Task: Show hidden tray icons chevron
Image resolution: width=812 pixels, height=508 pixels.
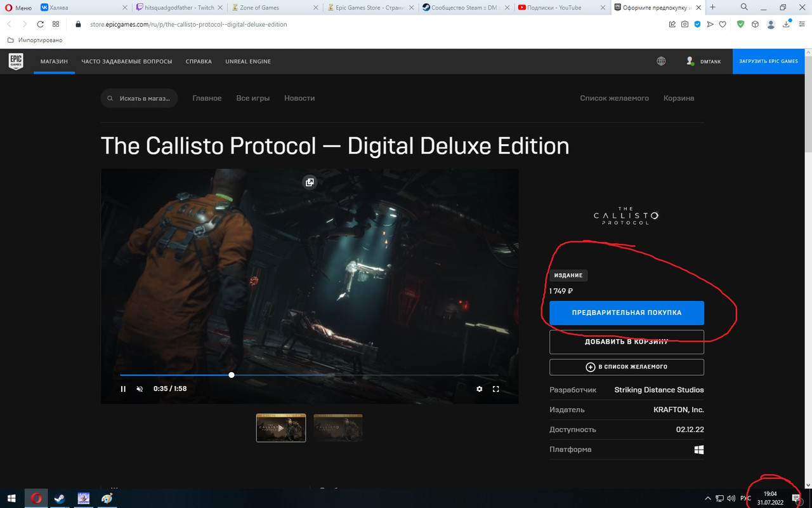Action: click(x=708, y=498)
